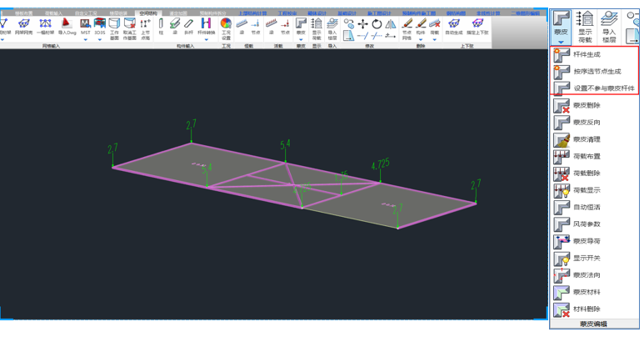
Task: Select the mirror tool in 修改 group
Action: [x=391, y=23]
